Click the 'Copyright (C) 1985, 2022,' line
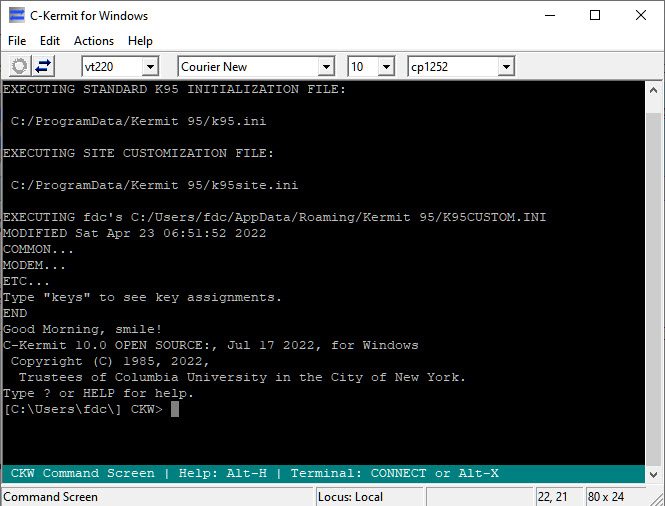This screenshot has height=506, width=665. 110,361
